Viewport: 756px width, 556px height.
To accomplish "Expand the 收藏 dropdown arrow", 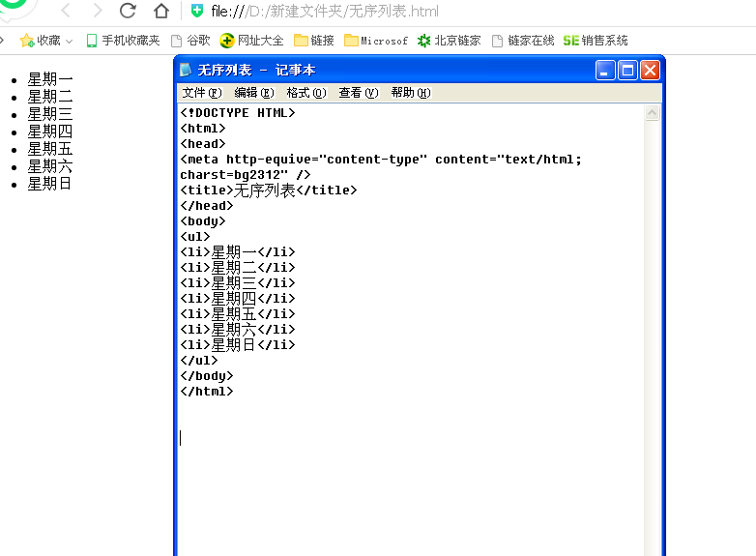I will (x=69, y=42).
